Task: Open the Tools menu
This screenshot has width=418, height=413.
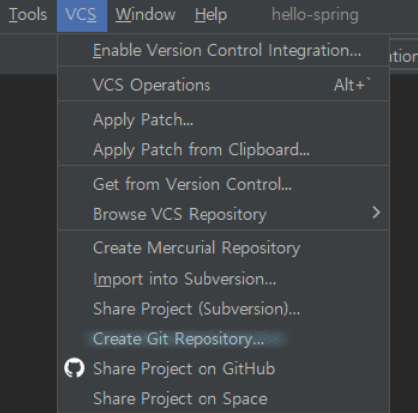Action: (x=28, y=15)
